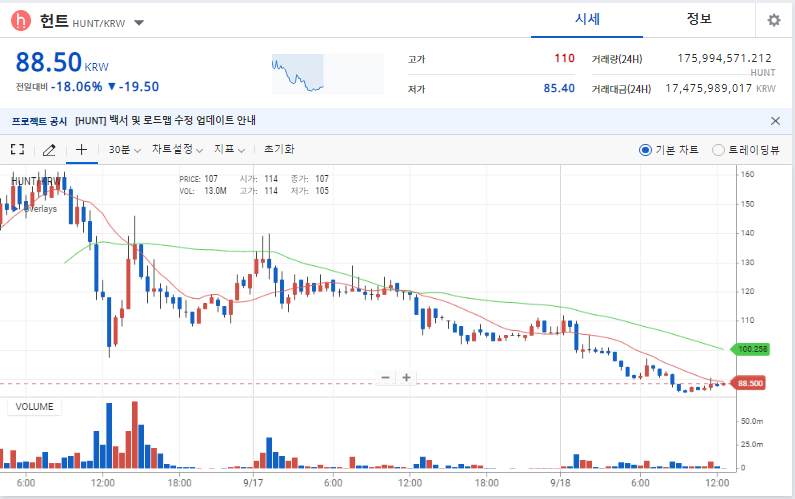This screenshot has width=795, height=499.
Task: Activate the crosshair cursor tool
Action: pyautogui.click(x=81, y=149)
